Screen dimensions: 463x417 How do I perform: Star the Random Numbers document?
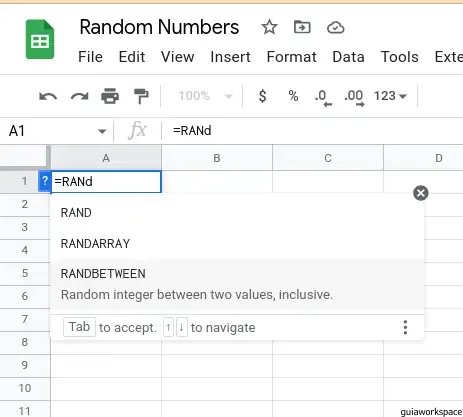click(x=269, y=27)
